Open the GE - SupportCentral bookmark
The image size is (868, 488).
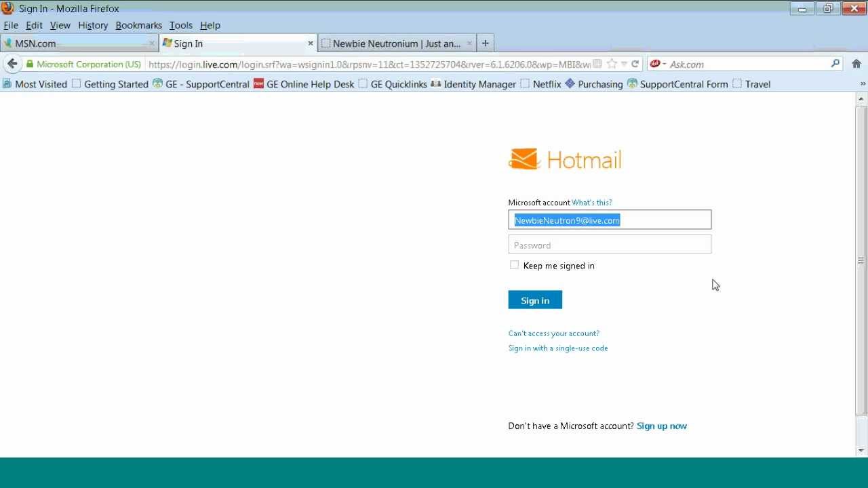point(201,84)
